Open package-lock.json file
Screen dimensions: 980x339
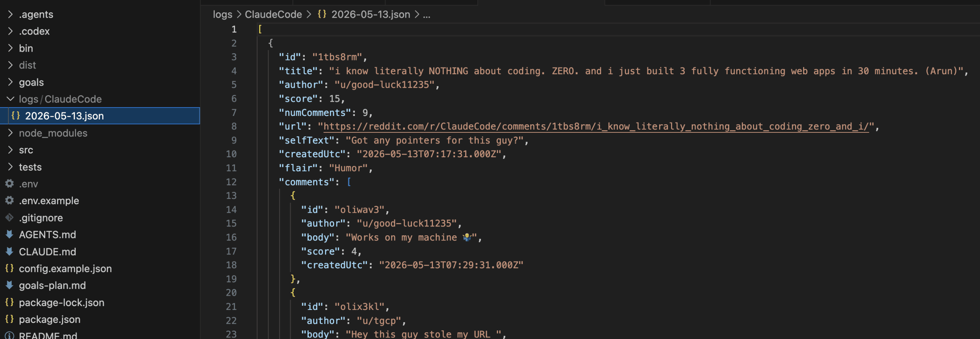(62, 303)
